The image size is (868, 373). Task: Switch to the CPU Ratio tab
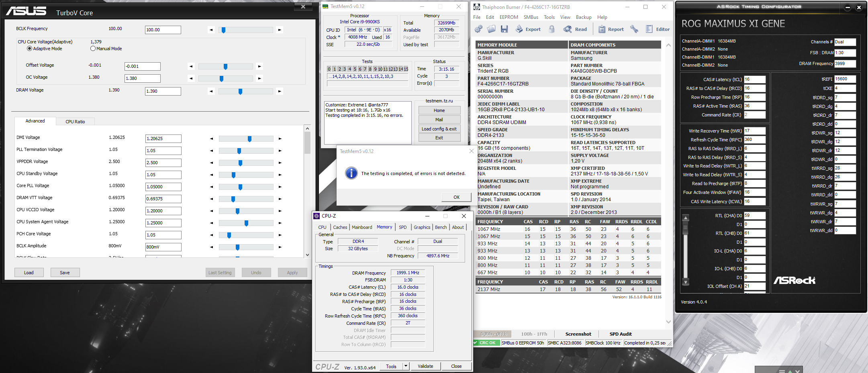tap(75, 122)
